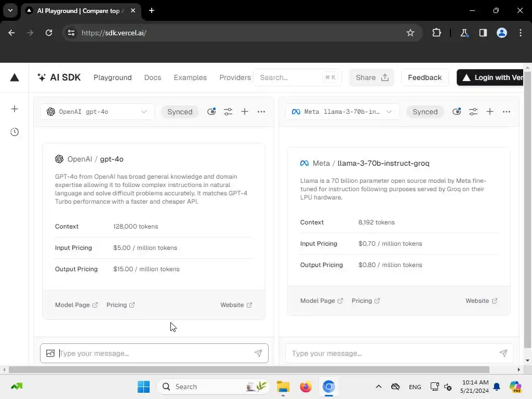Click the Feedback button

click(425, 77)
